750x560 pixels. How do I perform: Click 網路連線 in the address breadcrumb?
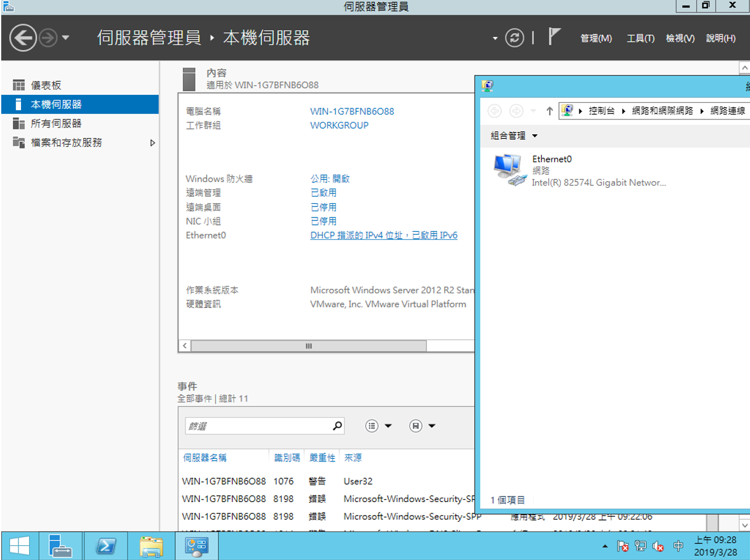(728, 111)
